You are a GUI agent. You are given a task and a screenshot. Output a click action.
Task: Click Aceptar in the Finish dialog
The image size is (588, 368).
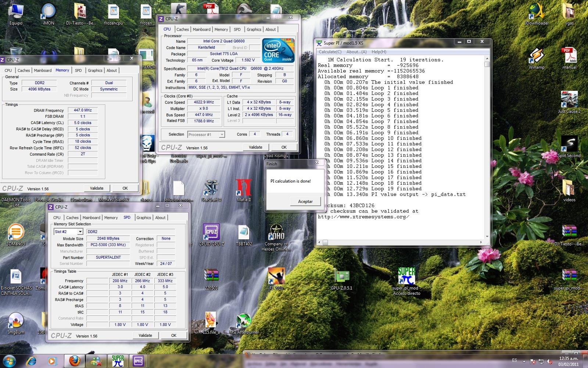pyautogui.click(x=305, y=201)
